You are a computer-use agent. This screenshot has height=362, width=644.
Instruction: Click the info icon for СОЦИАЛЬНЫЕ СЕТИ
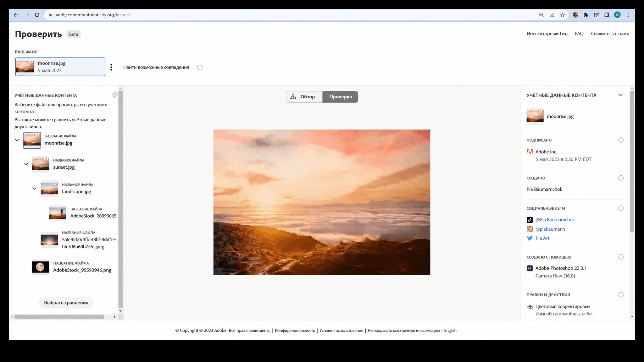(621, 208)
